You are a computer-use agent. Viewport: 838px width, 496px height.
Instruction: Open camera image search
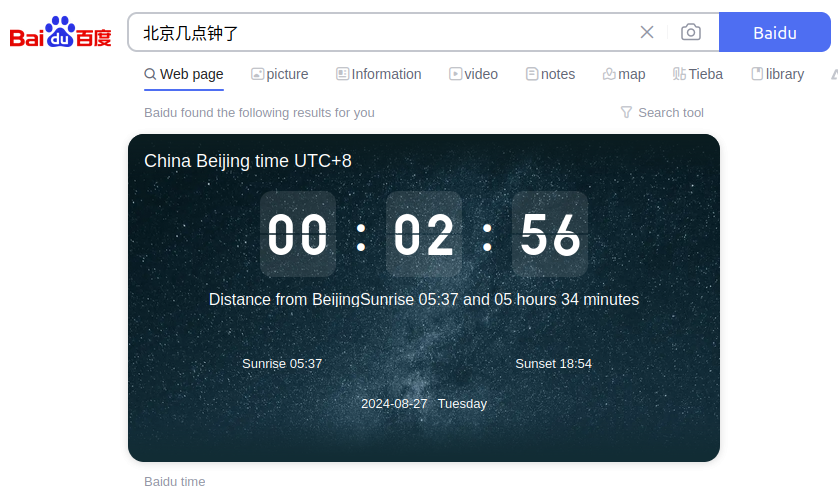pyautogui.click(x=690, y=32)
